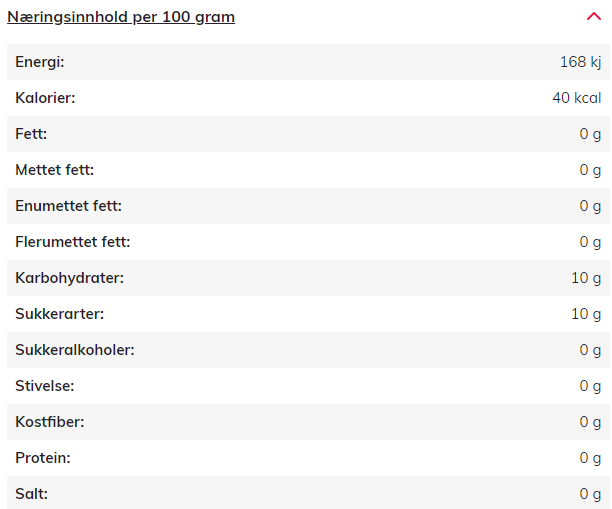This screenshot has height=509, width=612.
Task: Select the Enumettet fett row
Action: tap(308, 206)
